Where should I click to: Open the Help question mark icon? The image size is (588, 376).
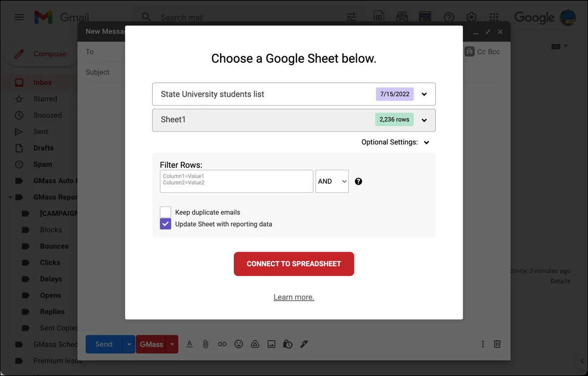click(x=449, y=17)
